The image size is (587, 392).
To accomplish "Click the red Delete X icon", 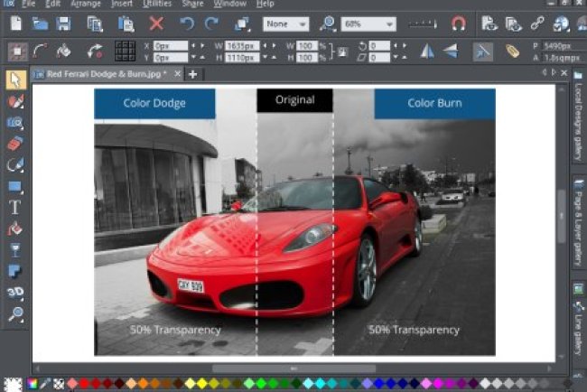I will [x=156, y=23].
